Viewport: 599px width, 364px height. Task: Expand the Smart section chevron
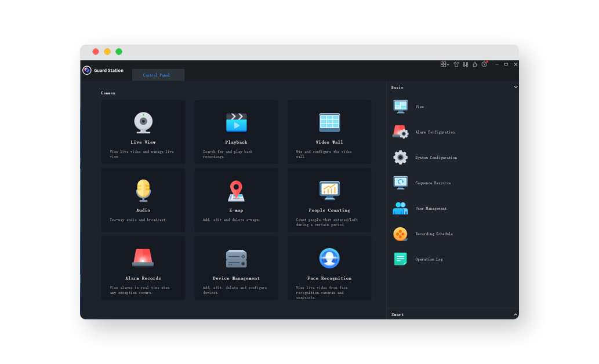[515, 315]
